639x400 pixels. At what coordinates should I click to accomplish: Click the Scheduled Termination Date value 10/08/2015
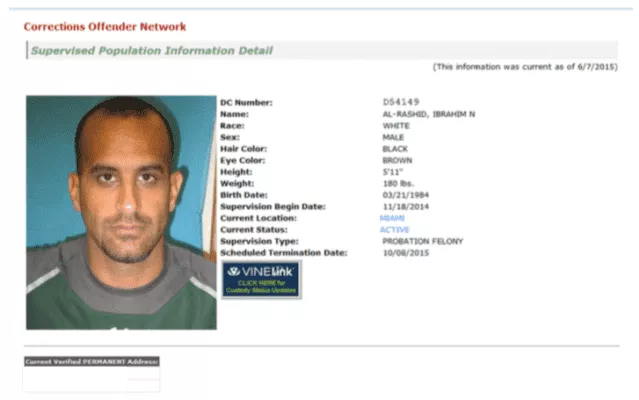tap(405, 253)
